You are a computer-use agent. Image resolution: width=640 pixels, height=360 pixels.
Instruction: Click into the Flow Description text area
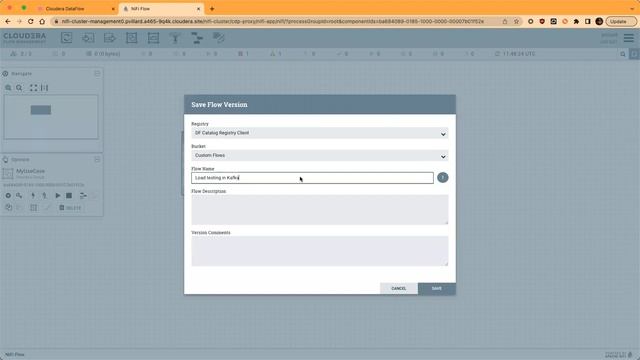320,209
